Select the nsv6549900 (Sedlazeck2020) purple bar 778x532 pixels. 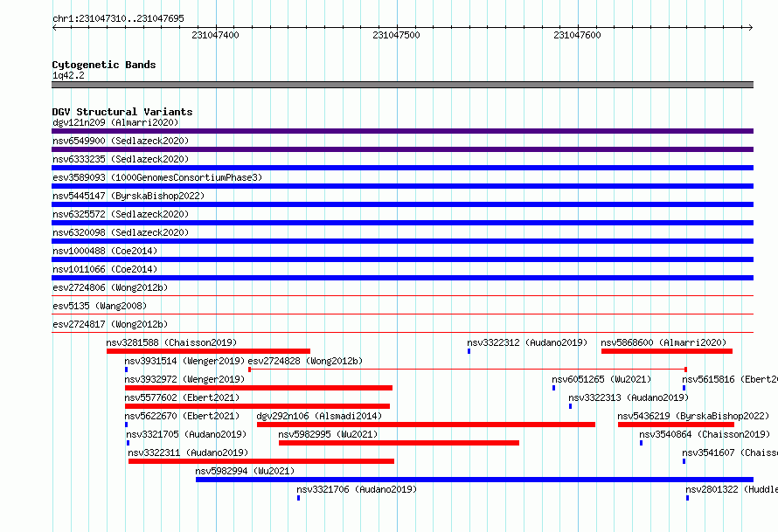[402, 149]
